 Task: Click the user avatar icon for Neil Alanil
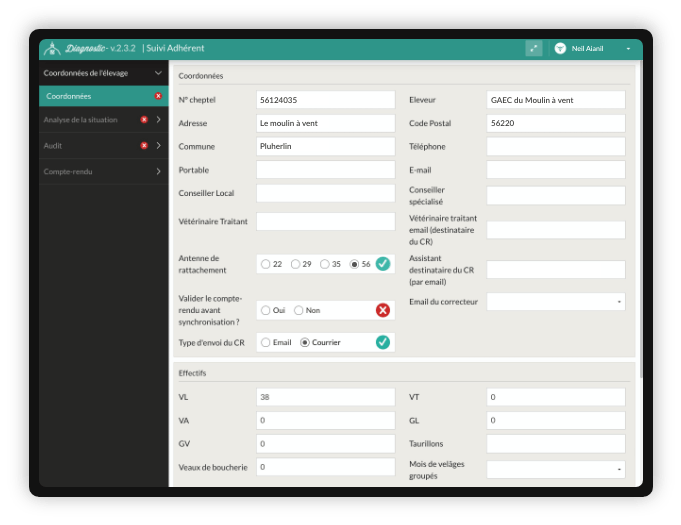click(x=560, y=48)
